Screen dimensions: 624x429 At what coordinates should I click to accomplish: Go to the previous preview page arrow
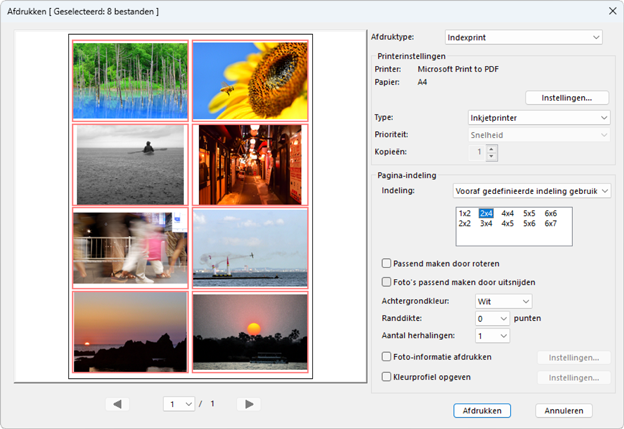pyautogui.click(x=119, y=404)
